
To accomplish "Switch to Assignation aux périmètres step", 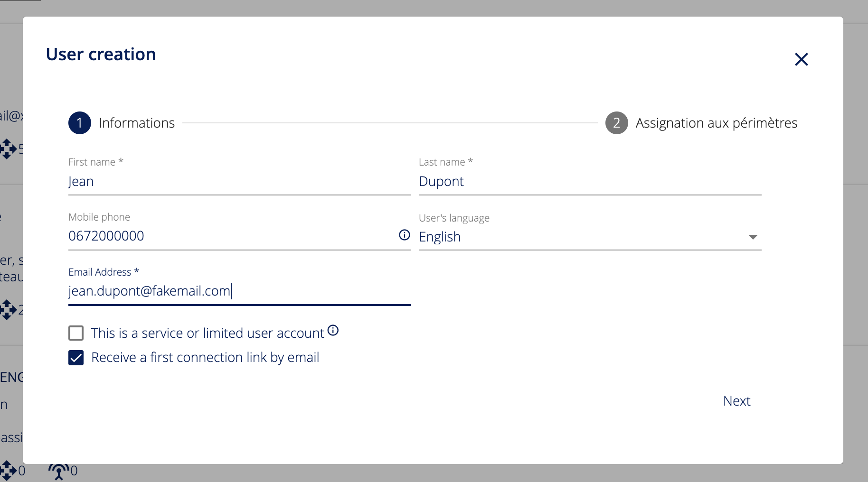I will [x=716, y=123].
